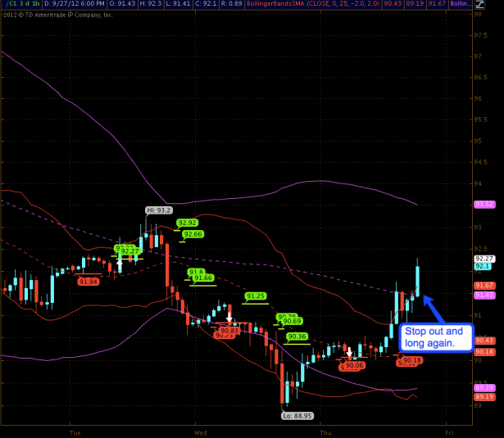Click the 93.52 magenta price axis label
Screen dimensions: 504x438
(x=484, y=204)
